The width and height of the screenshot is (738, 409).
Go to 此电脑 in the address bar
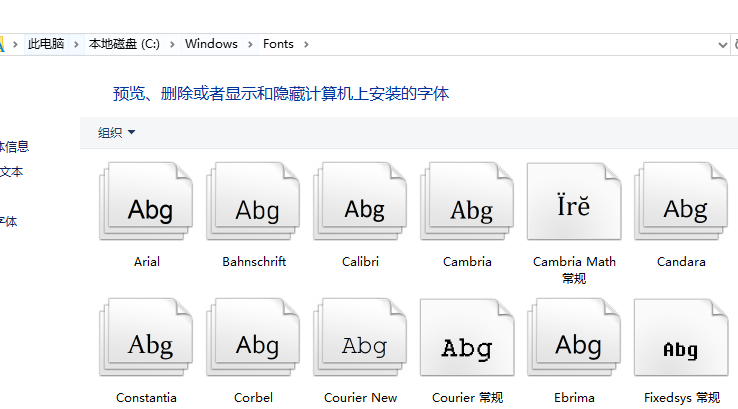46,44
